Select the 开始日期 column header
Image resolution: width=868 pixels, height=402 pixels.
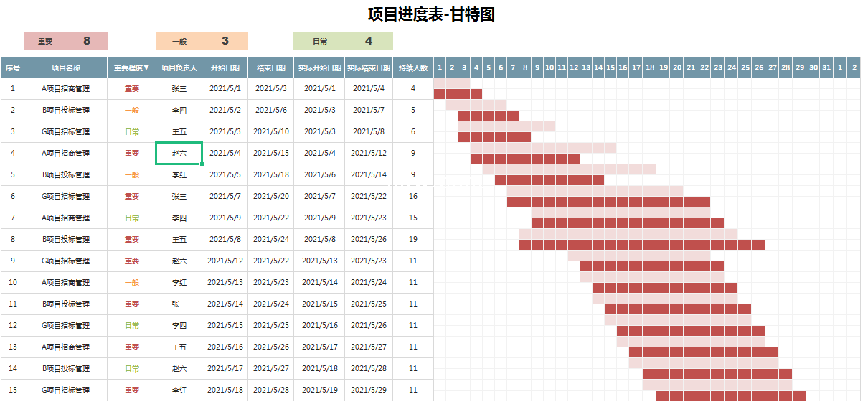pyautogui.click(x=225, y=68)
